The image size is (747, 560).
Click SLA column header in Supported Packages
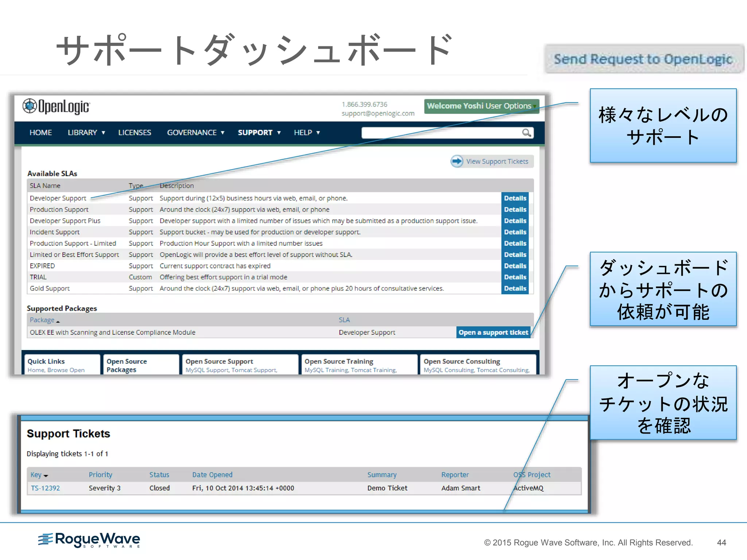click(x=344, y=320)
